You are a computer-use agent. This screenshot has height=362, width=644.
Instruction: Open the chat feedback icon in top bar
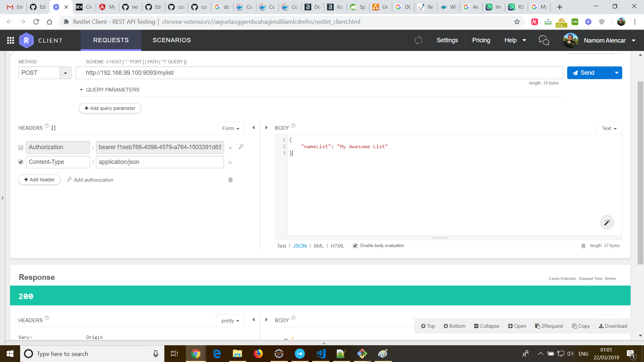click(544, 40)
